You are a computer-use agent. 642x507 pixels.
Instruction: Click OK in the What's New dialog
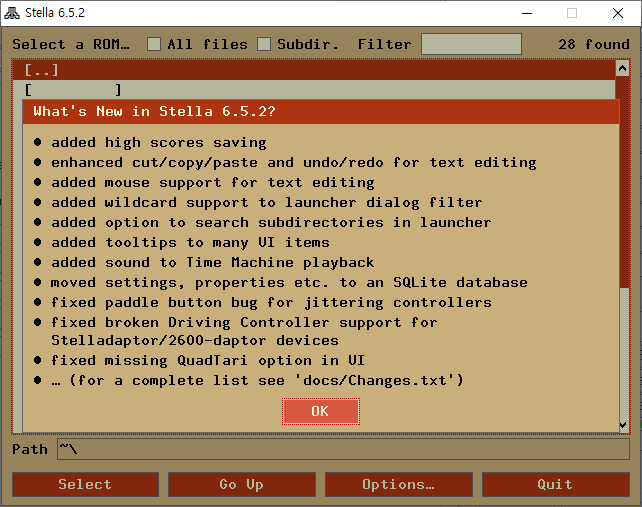tap(321, 411)
